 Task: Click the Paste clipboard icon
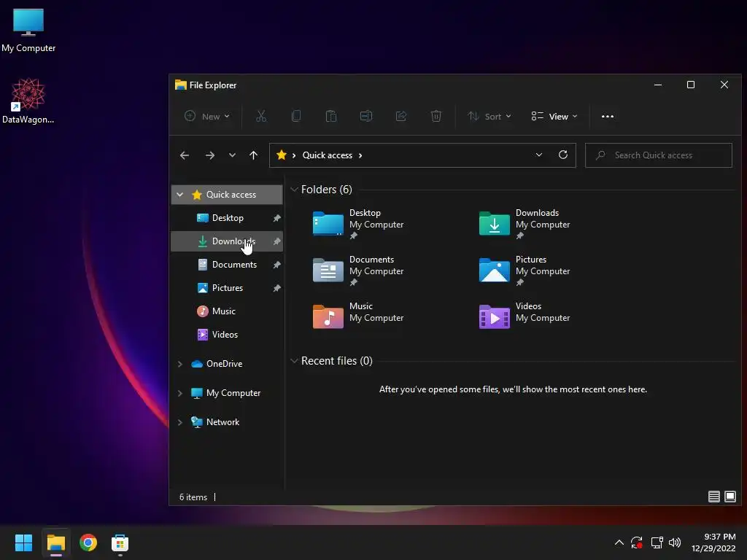331,116
